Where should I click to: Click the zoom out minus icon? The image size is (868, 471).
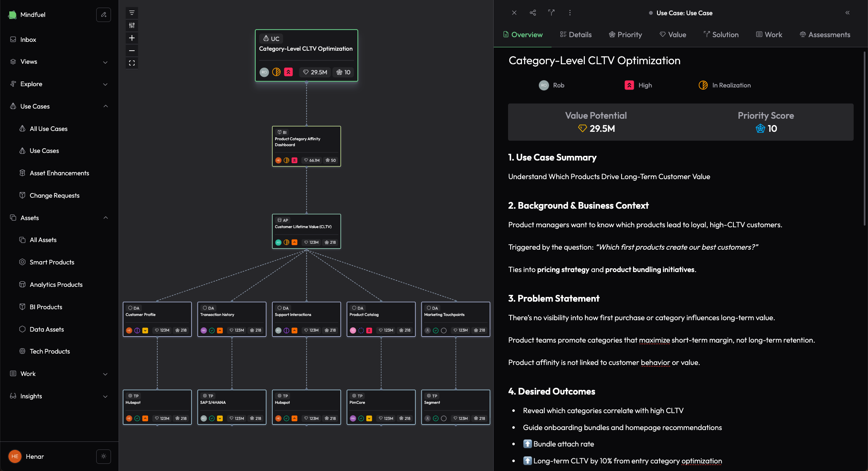[132, 51]
